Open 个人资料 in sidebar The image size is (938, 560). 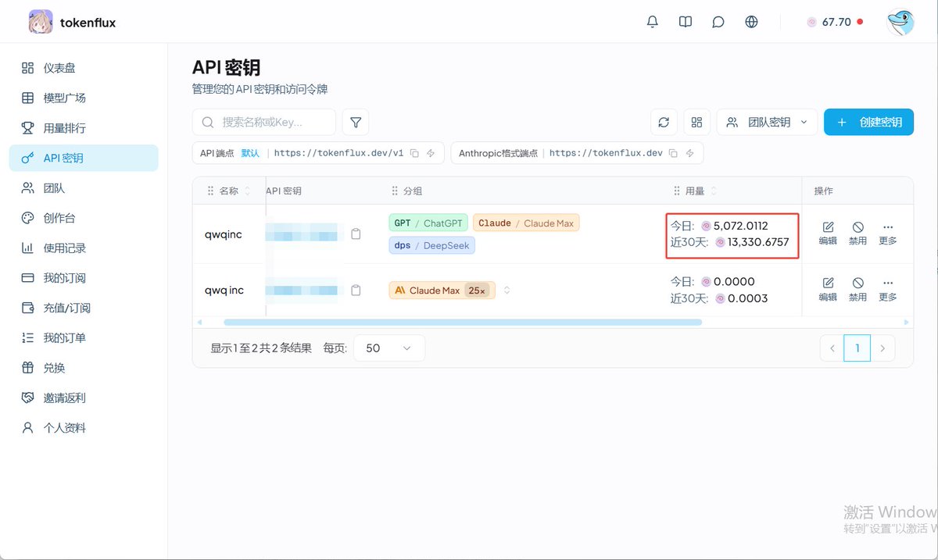(x=84, y=427)
